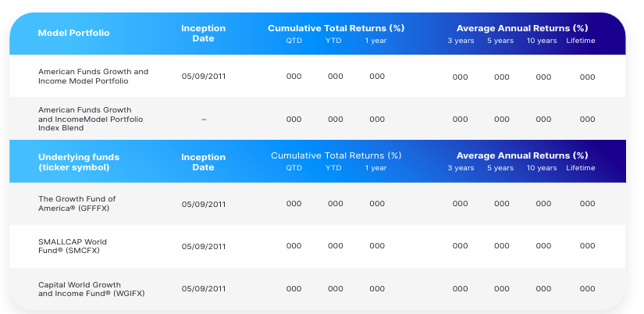Click Lifetime value for the Index Blend row
This screenshot has width=644, height=314.
587,119
